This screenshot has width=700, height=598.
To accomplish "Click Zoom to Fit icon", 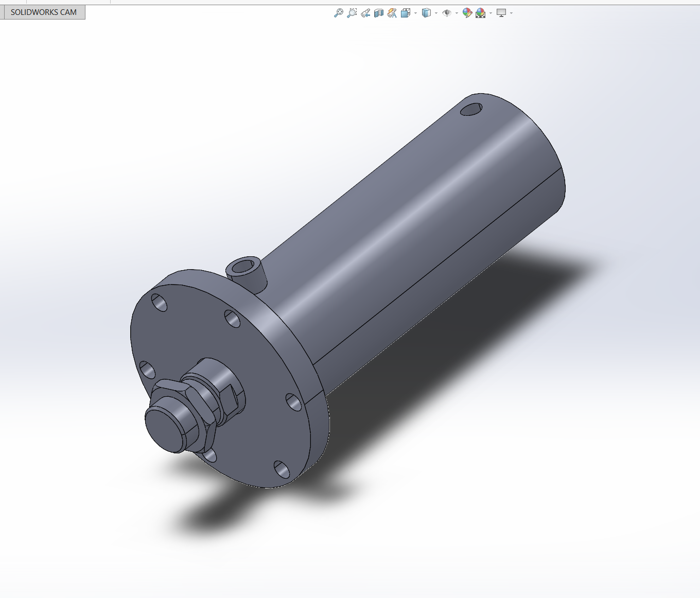I will [339, 13].
